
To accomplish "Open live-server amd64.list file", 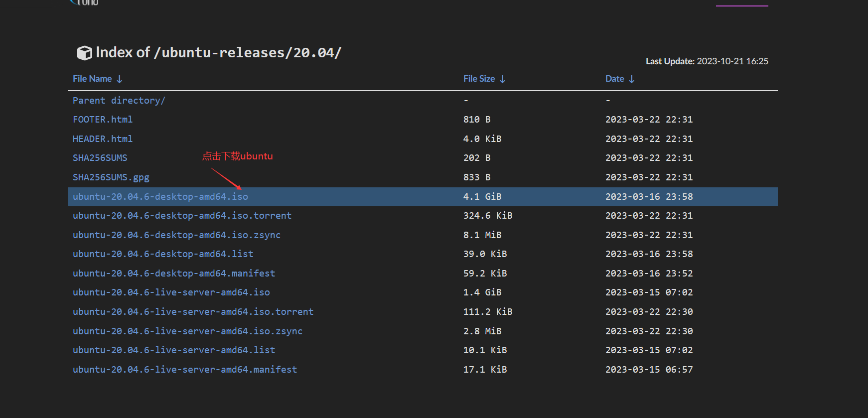I will pyautogui.click(x=174, y=350).
